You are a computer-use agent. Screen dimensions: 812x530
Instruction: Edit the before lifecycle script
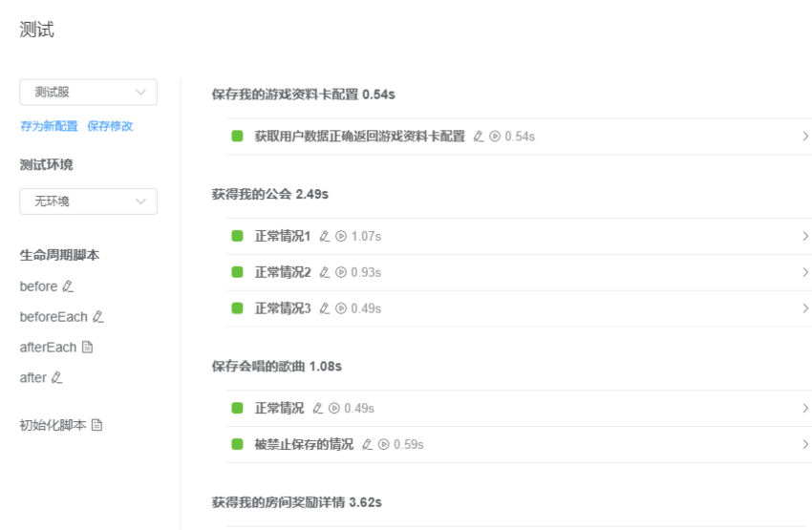coord(68,286)
